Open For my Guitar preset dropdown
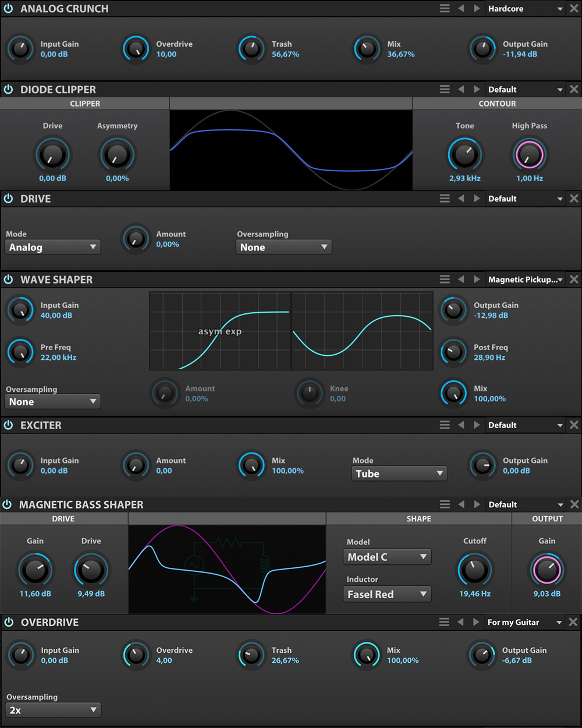582x728 pixels. click(x=525, y=622)
